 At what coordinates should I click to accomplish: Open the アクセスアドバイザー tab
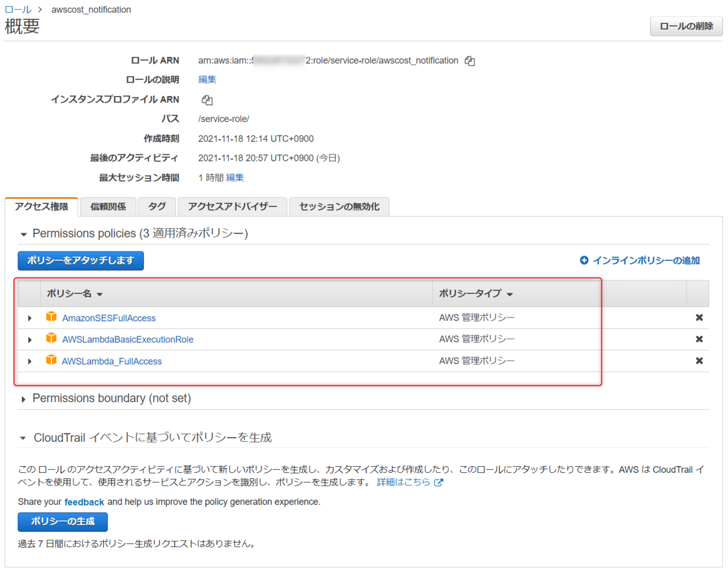(232, 206)
